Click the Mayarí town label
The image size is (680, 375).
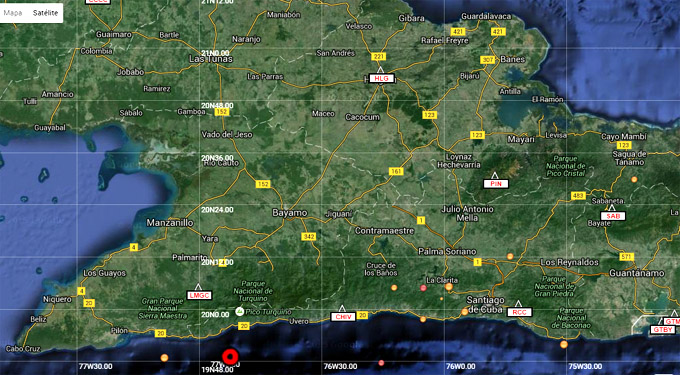coord(521,140)
